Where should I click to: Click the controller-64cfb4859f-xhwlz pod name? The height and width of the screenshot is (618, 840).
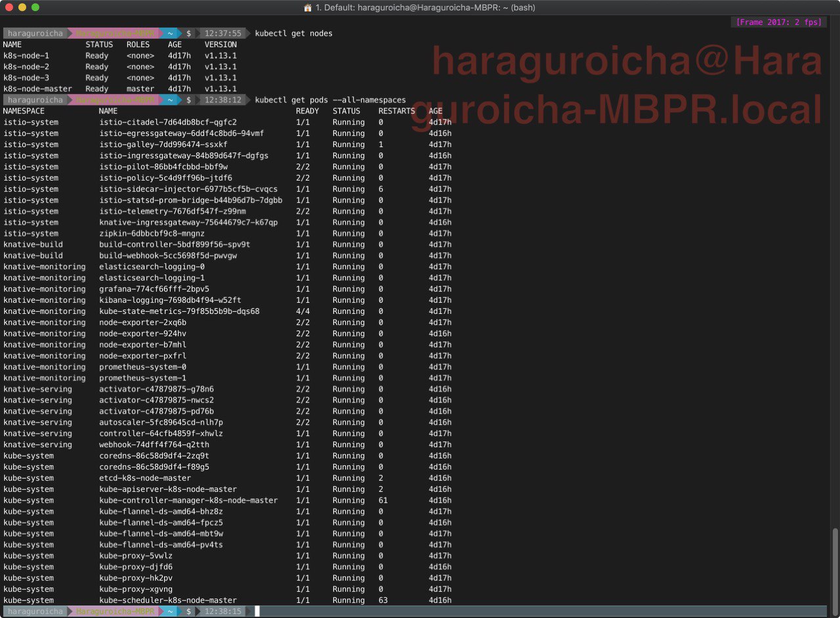click(161, 433)
